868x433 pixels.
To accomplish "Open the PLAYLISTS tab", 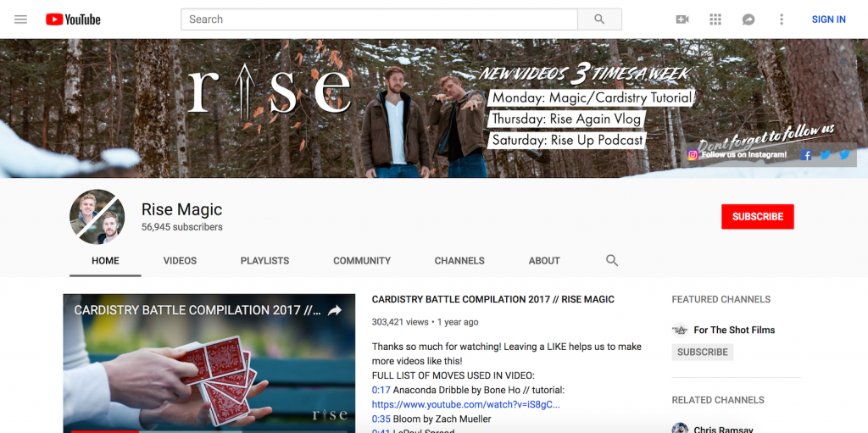I will (264, 261).
